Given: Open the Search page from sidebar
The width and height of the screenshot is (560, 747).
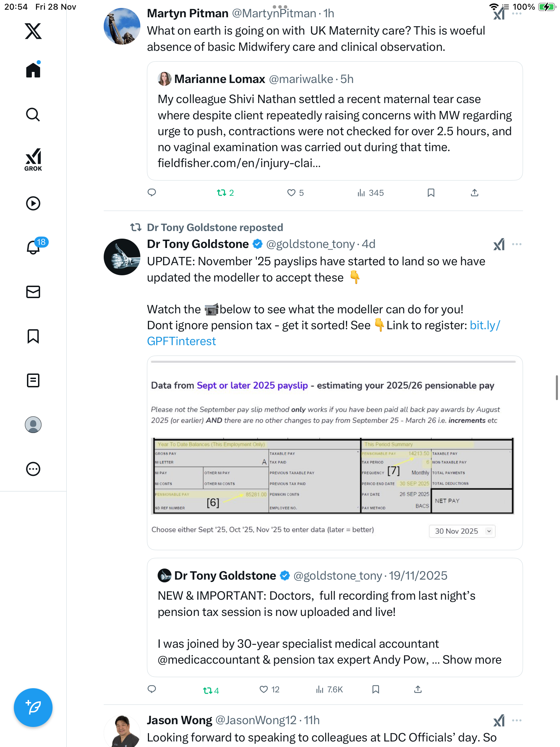Looking at the screenshot, I should tap(33, 114).
